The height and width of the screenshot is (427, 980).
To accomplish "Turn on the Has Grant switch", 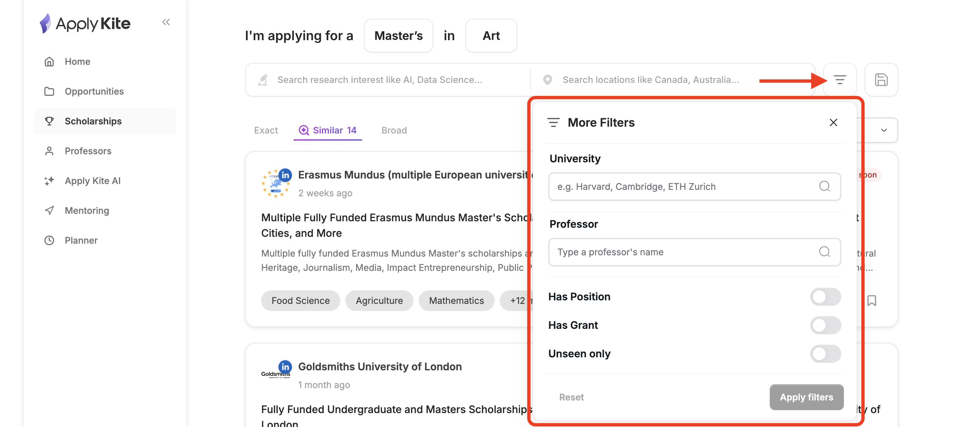I will [825, 325].
